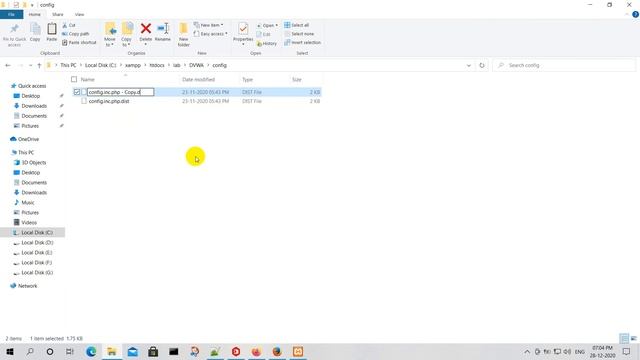Open the Move to dropdown
Screen dimensions: 640x360
tap(110, 34)
